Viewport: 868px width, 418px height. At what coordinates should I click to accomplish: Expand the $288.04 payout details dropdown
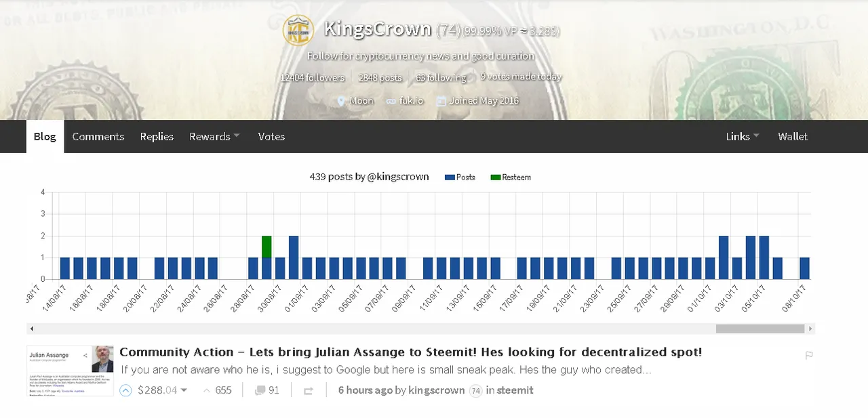tap(184, 391)
